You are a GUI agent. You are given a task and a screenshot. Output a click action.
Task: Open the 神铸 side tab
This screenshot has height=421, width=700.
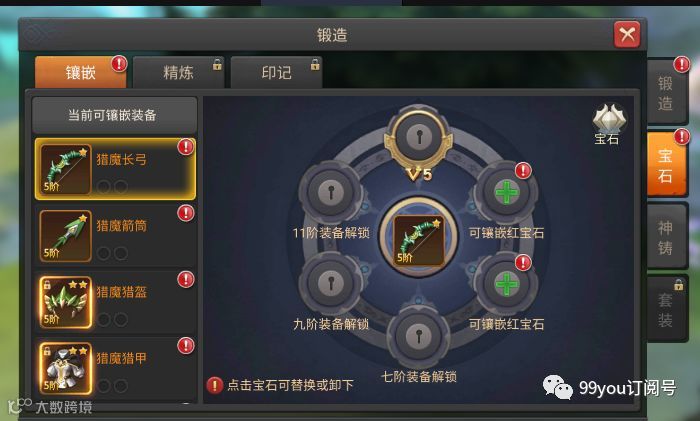(666, 237)
